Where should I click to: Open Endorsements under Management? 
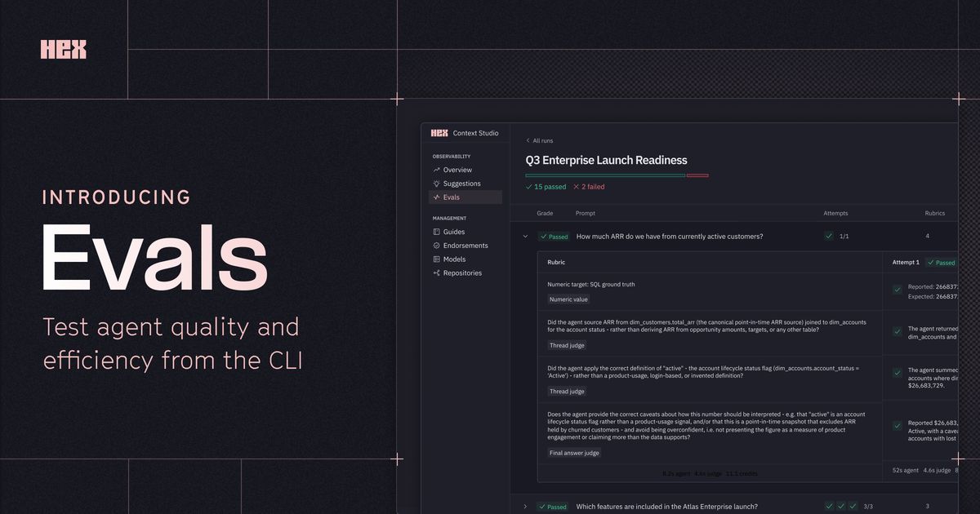[465, 246]
